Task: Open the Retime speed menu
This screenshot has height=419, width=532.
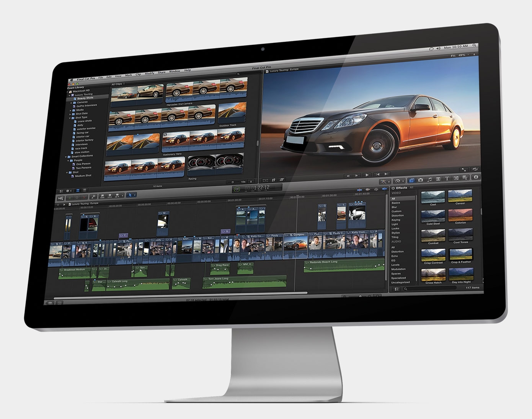Action: click(399, 181)
